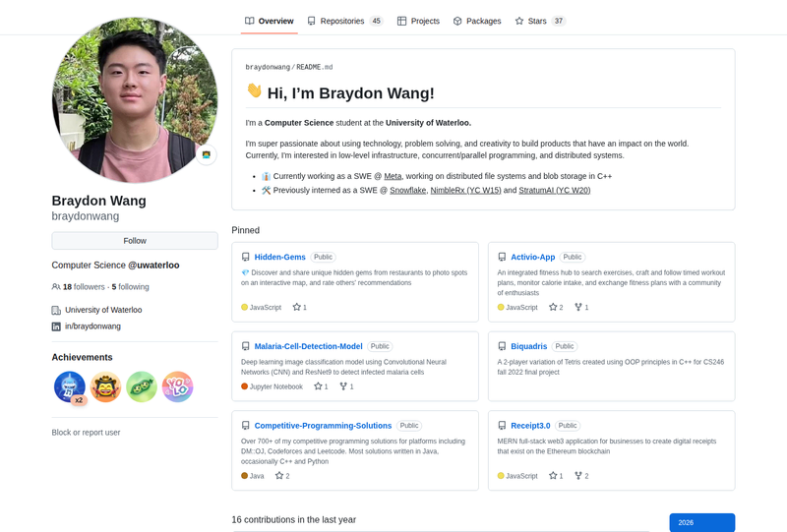The image size is (787, 532).
Task: Click the 37 stars count badge
Action: click(x=558, y=21)
